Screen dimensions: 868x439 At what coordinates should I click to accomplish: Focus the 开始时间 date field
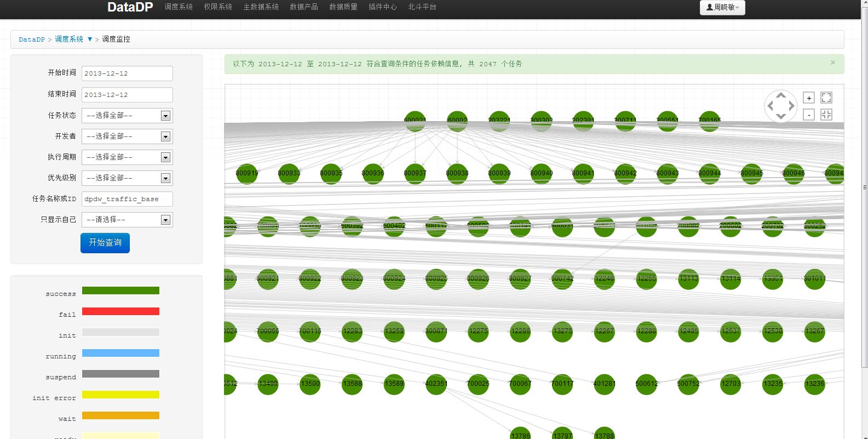coord(127,73)
